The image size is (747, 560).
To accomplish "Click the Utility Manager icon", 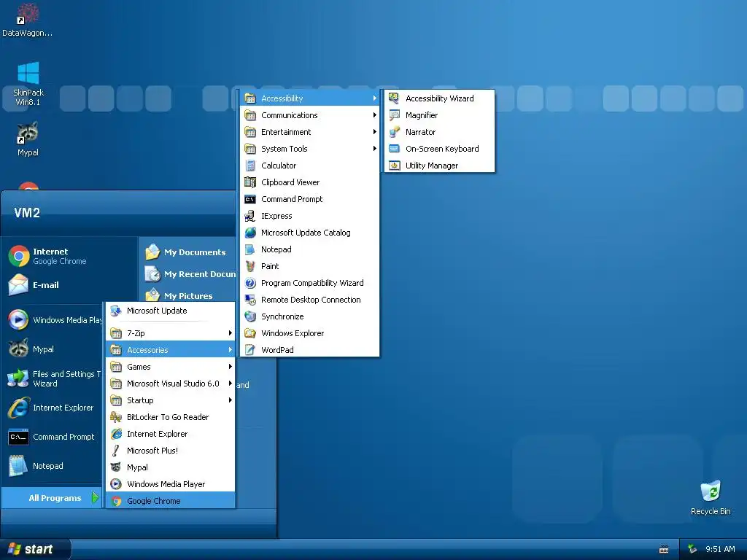I will point(394,166).
